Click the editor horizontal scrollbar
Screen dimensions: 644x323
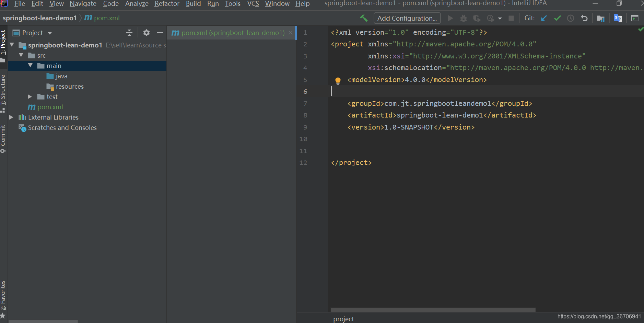pos(433,310)
